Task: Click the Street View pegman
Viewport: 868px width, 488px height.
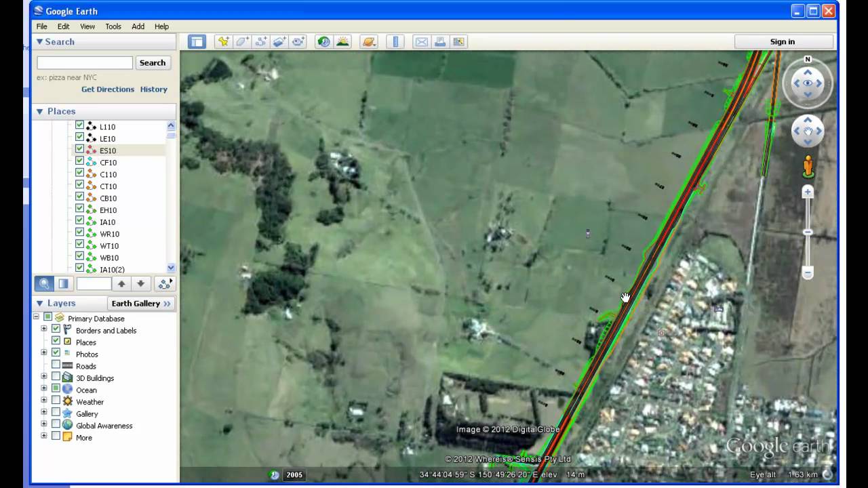Action: 808,167
